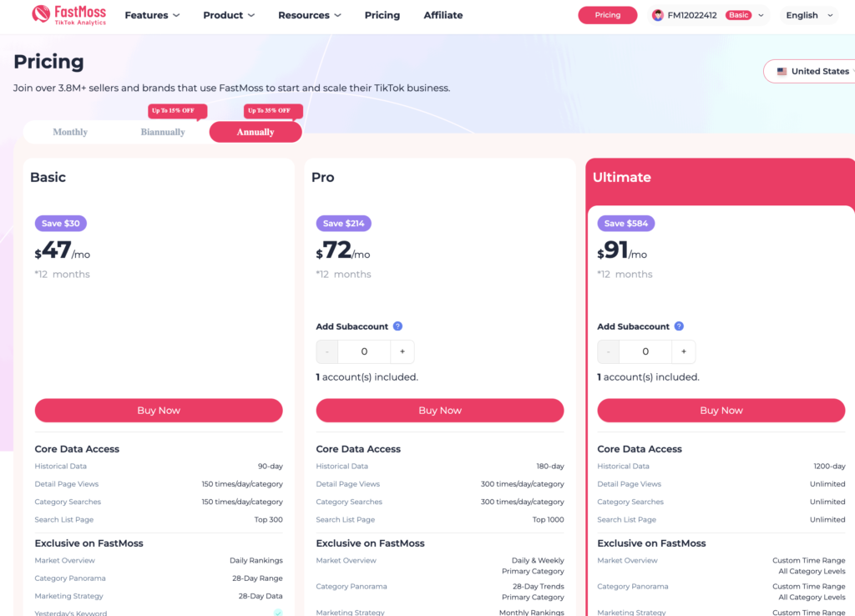Click the Ultimate plan heading
The height and width of the screenshot is (616, 855).
[x=621, y=177]
